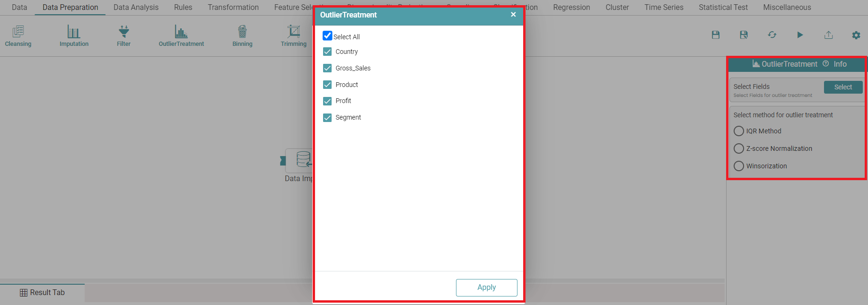Select the Imputation tool icon

point(74,32)
